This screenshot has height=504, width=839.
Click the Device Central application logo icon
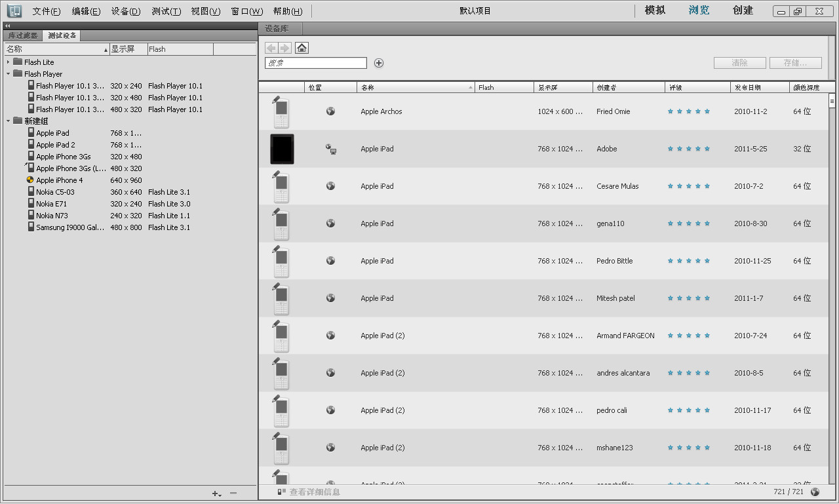point(14,10)
